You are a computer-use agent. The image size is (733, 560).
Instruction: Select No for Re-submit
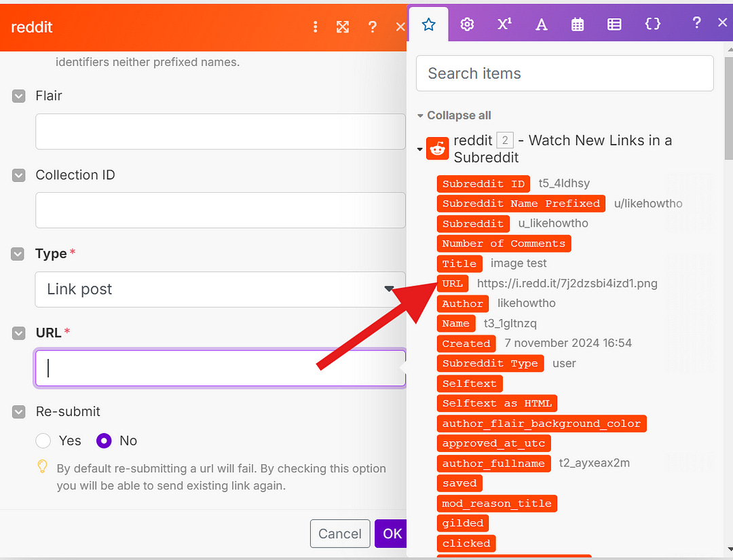click(104, 441)
